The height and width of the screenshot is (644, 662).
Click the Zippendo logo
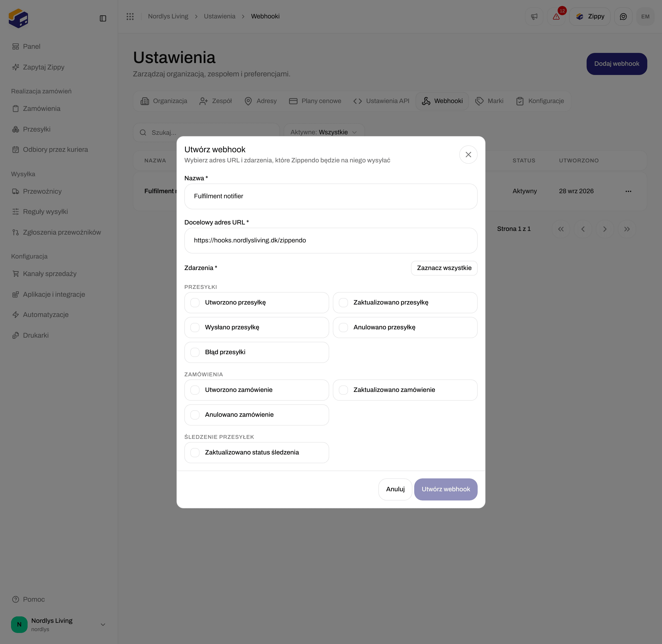[18, 18]
